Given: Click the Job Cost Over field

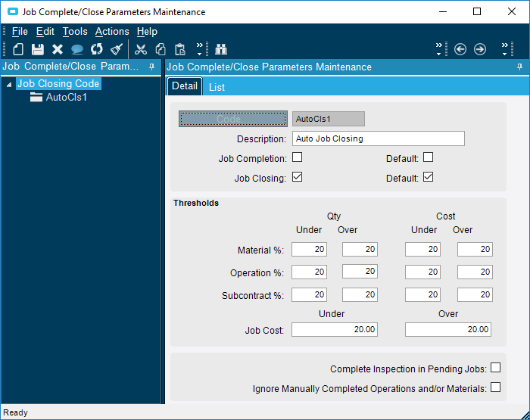Looking at the screenshot, I should 448,329.
